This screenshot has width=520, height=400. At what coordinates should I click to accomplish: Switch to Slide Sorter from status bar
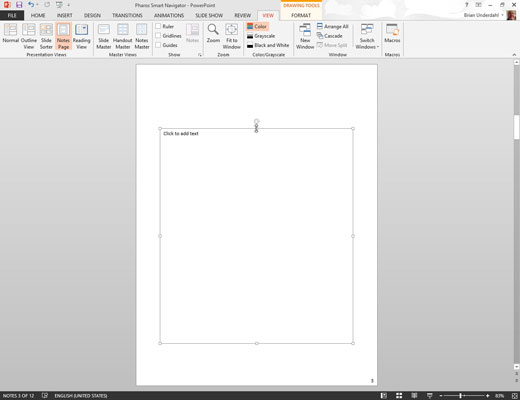[x=399, y=396]
